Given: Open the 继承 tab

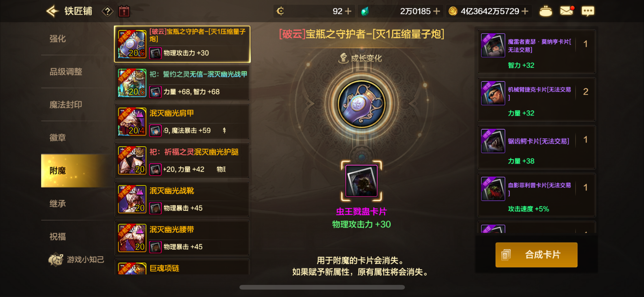Looking at the screenshot, I should [58, 204].
